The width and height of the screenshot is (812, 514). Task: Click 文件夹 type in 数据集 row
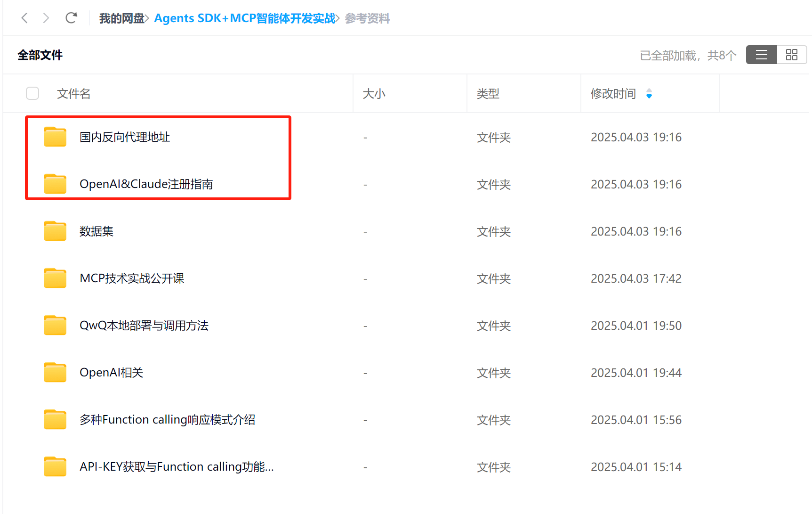[494, 232]
